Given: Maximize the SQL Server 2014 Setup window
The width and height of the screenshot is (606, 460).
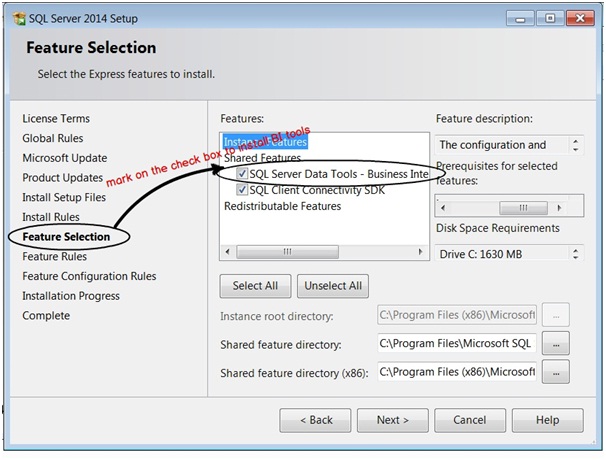Looking at the screenshot, I should coord(550,18).
